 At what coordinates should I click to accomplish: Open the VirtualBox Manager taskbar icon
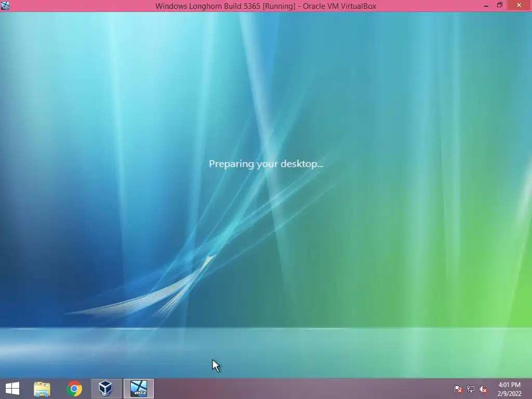click(106, 389)
